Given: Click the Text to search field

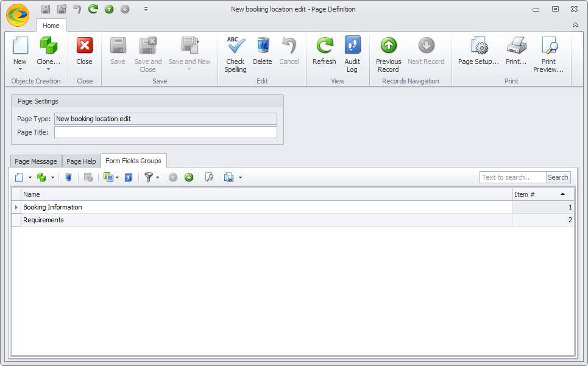Looking at the screenshot, I should pos(512,177).
